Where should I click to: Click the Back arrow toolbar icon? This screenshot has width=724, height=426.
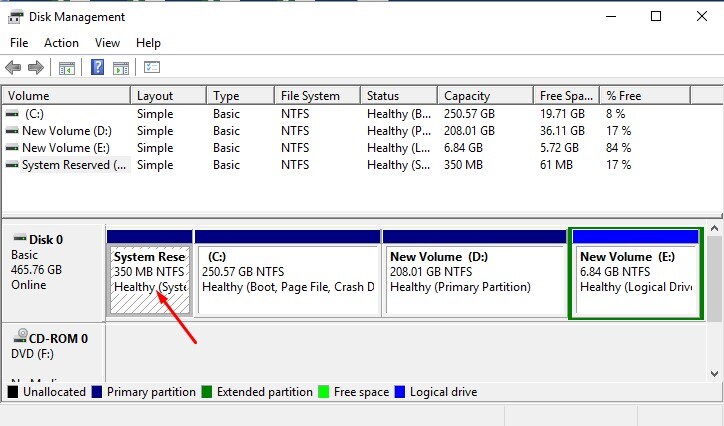pos(13,68)
